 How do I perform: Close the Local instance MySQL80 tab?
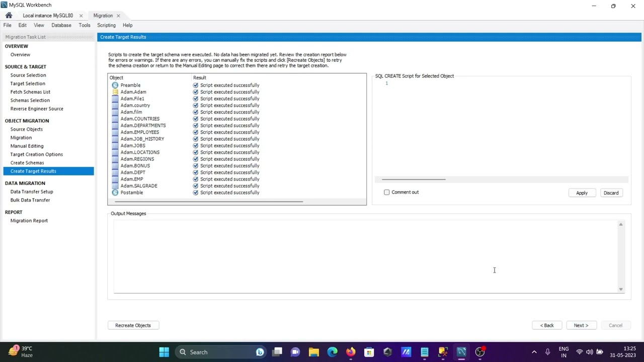coord(80,16)
